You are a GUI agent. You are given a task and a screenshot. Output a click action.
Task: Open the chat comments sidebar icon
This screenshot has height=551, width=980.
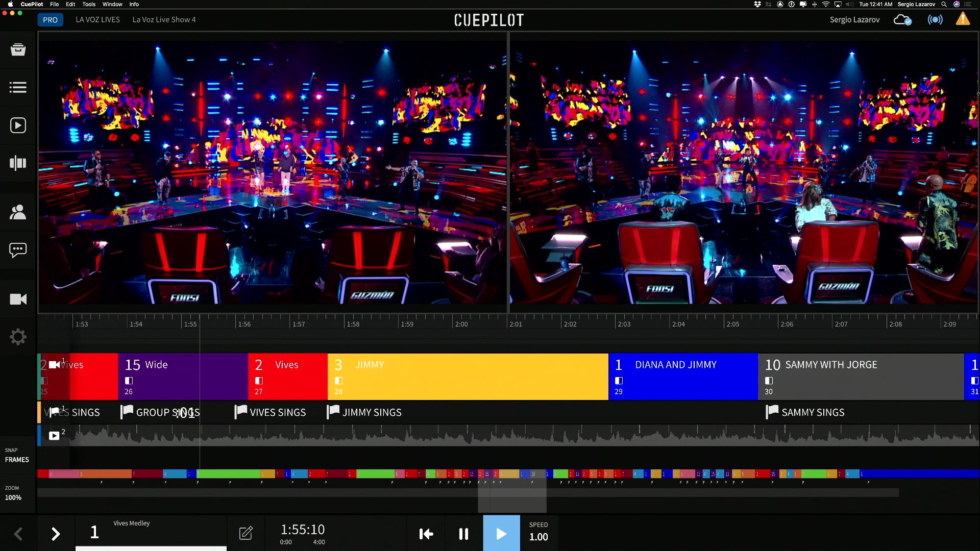[x=18, y=250]
